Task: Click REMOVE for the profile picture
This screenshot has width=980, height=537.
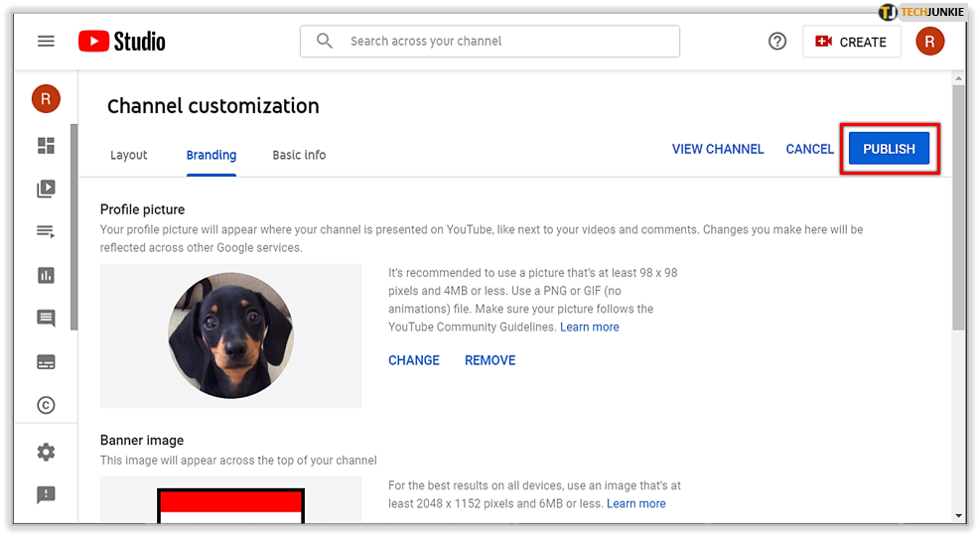Action: [x=490, y=360]
